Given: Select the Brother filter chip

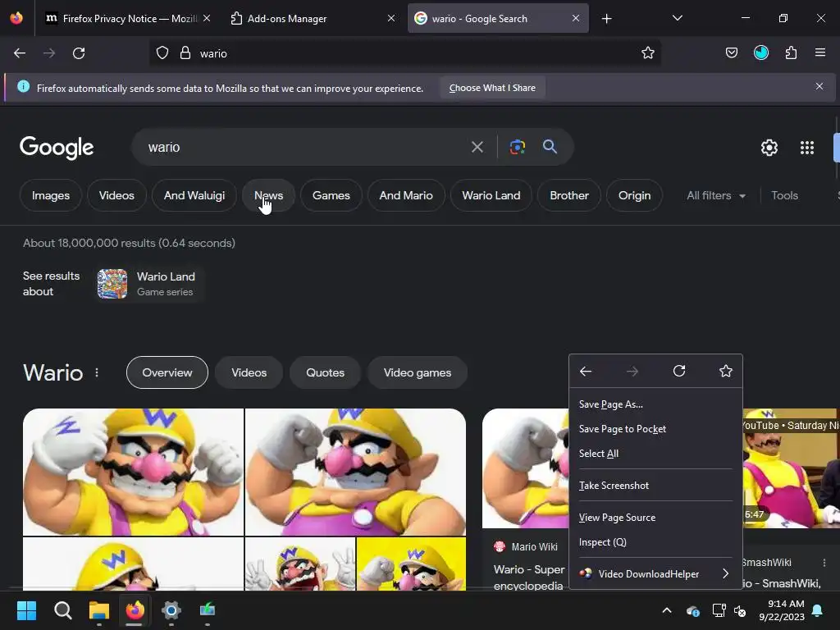Looking at the screenshot, I should coord(569,195).
